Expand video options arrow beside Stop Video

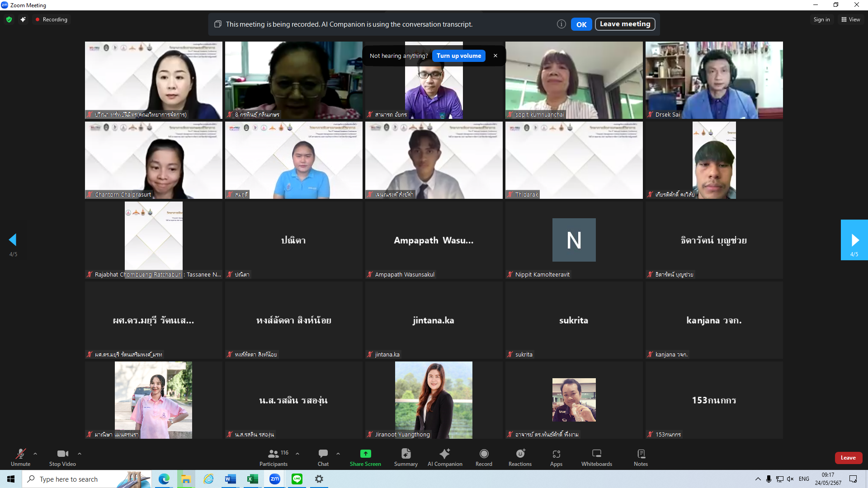80,454
